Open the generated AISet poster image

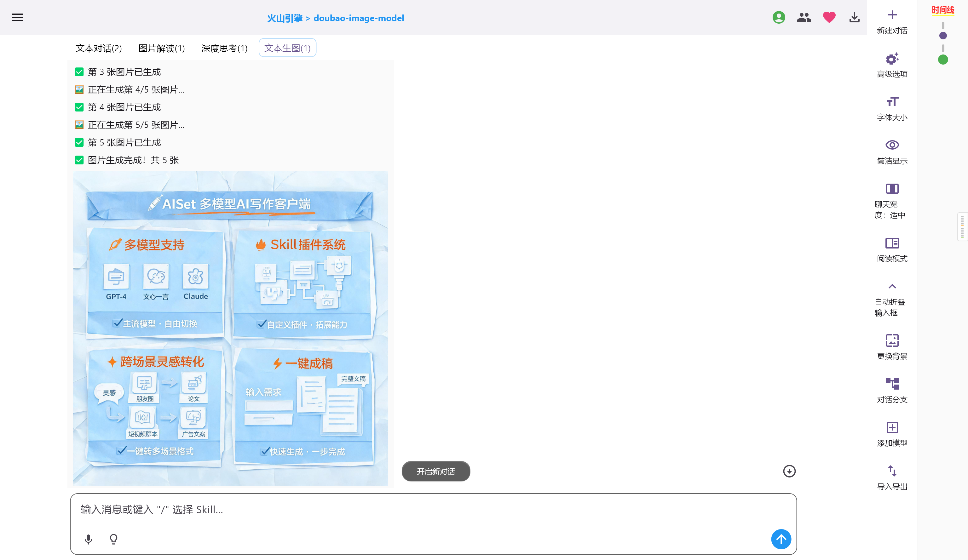(230, 328)
